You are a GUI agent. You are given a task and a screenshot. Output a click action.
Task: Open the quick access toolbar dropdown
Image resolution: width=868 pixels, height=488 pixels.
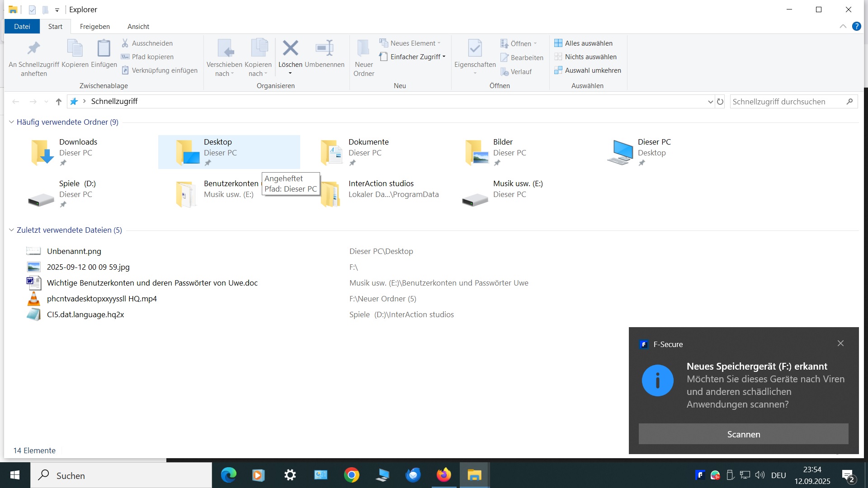point(57,10)
